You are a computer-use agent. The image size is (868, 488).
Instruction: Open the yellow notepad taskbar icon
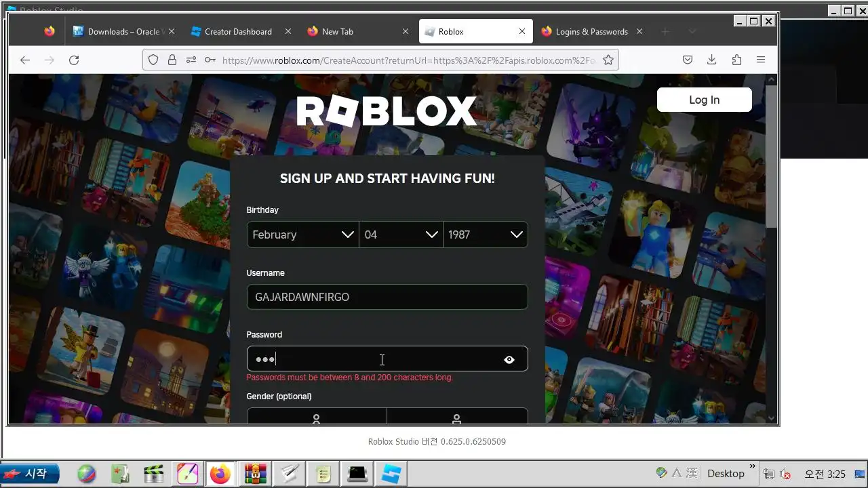tap(323, 474)
